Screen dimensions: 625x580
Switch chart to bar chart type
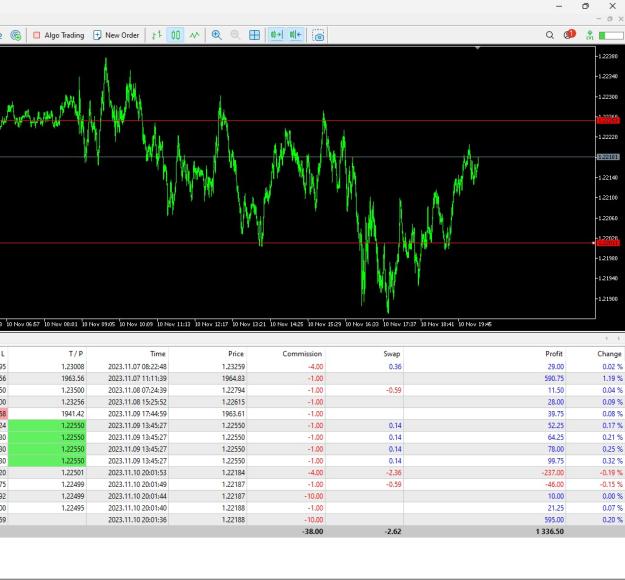[157, 35]
